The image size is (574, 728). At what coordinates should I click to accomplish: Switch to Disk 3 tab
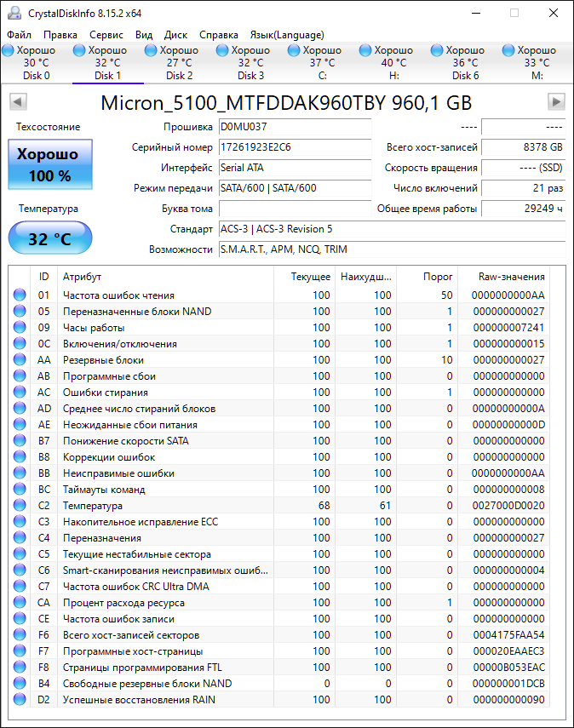pyautogui.click(x=250, y=63)
